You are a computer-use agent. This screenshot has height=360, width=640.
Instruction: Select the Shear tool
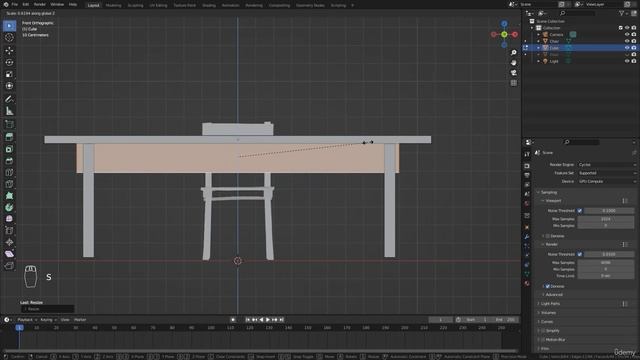click(x=9, y=254)
